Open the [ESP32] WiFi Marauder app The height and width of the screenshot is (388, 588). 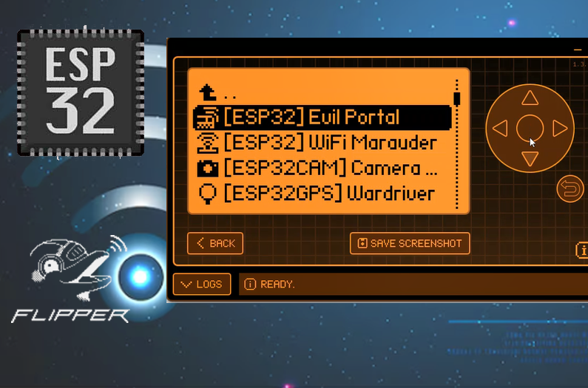(x=322, y=143)
